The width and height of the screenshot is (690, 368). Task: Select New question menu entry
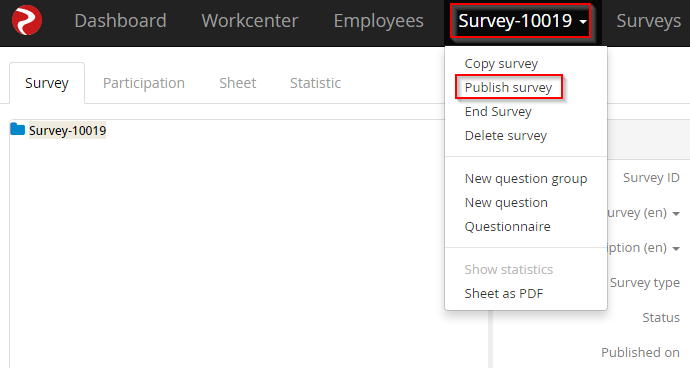pos(506,202)
